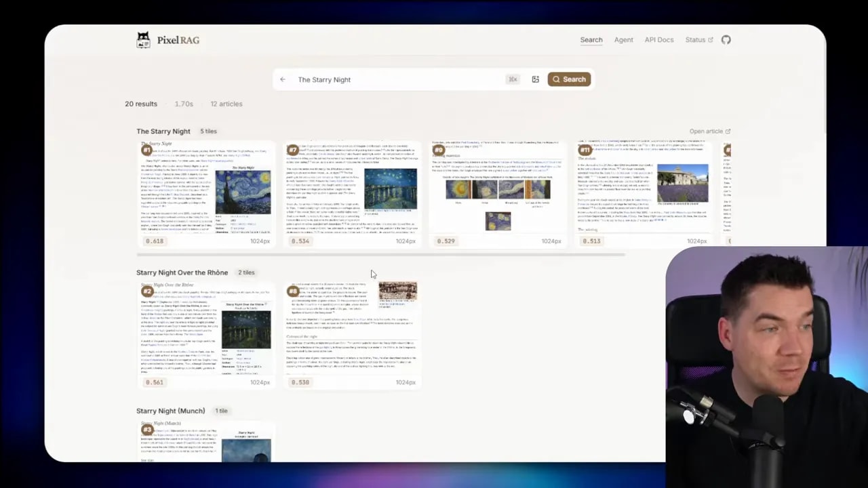Open the GitHub repository icon
Screen dimensions: 868x488
[726, 40]
